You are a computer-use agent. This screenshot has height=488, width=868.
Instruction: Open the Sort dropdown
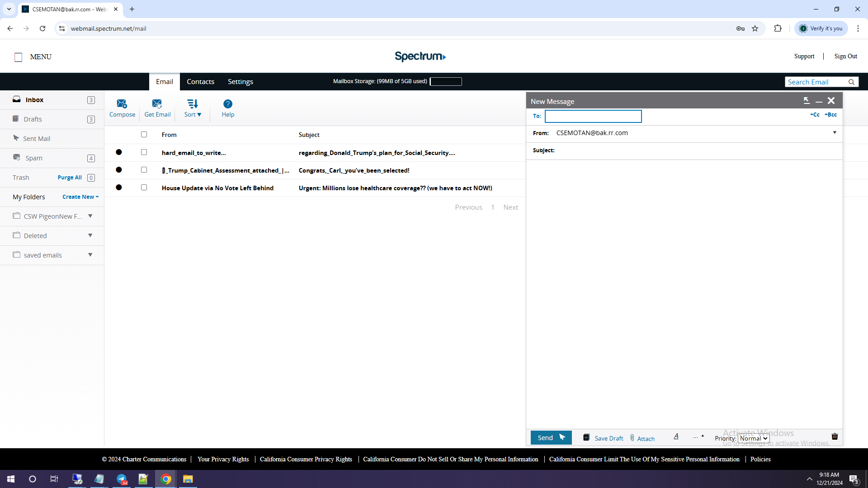(x=193, y=108)
